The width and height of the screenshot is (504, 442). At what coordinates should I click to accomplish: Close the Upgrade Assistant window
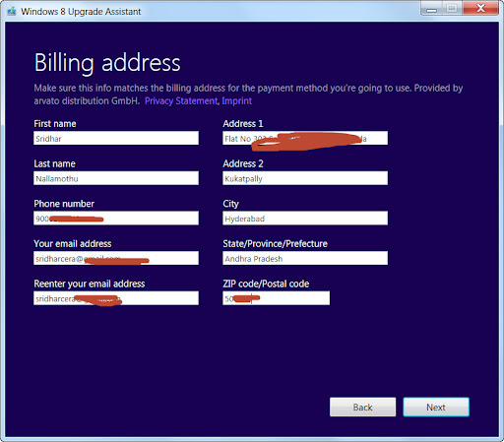tap(480, 8)
